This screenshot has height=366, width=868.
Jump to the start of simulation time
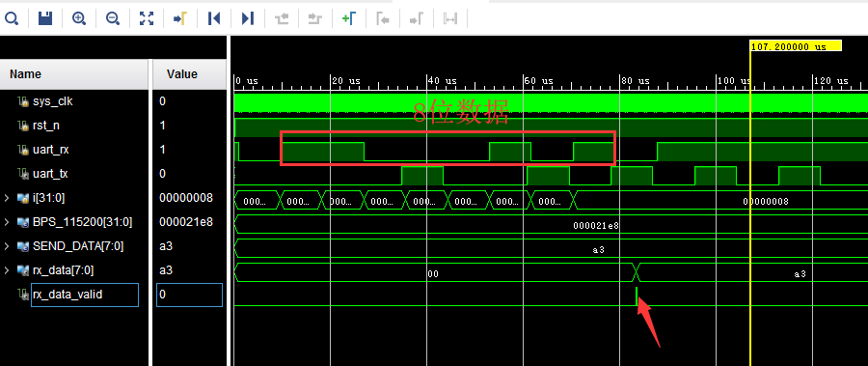(214, 19)
